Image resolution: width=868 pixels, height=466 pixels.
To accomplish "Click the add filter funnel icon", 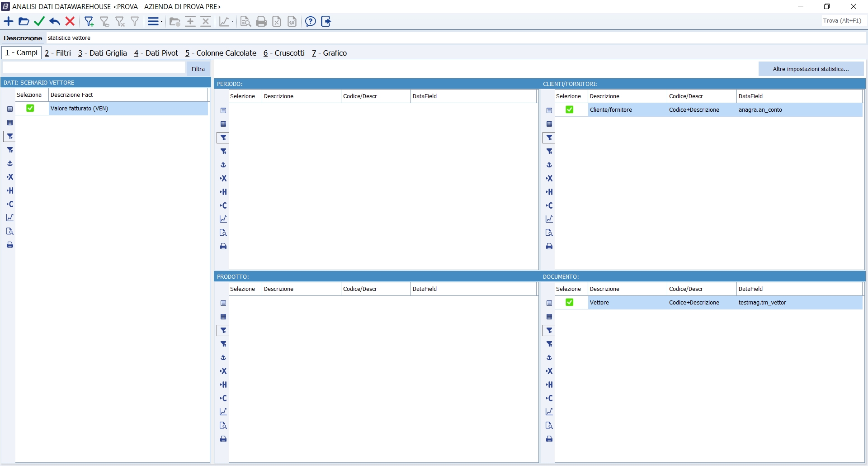I will coord(89,21).
